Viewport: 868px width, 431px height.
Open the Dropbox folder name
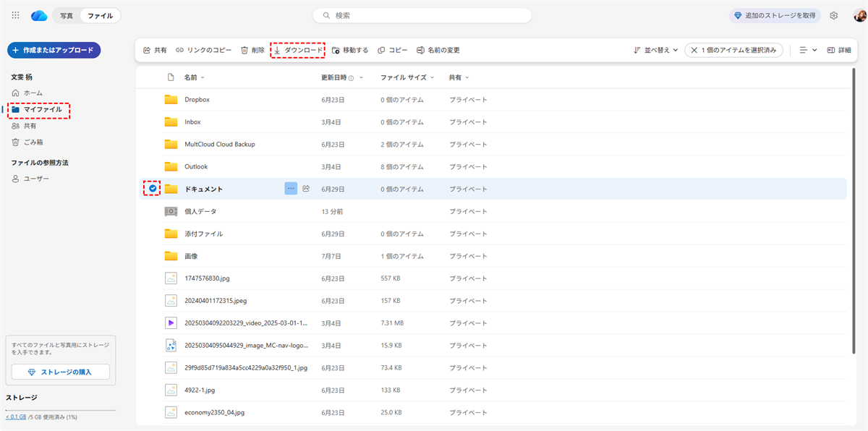[x=197, y=100]
